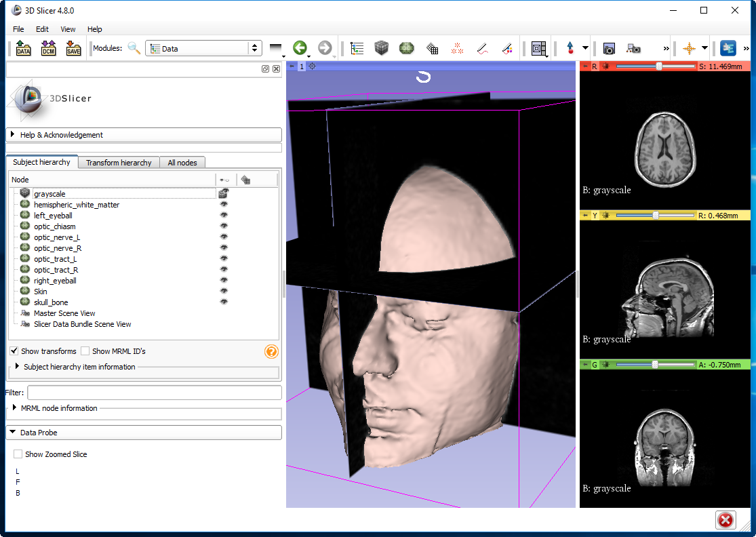Toggle the crosshair icon in toolbar
756x537 pixels.
point(689,48)
